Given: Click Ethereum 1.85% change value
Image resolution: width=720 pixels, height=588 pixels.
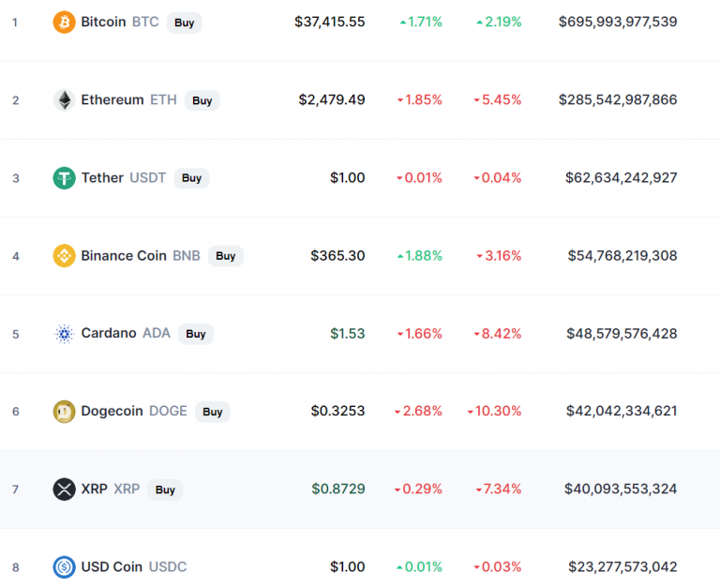Looking at the screenshot, I should [420, 99].
